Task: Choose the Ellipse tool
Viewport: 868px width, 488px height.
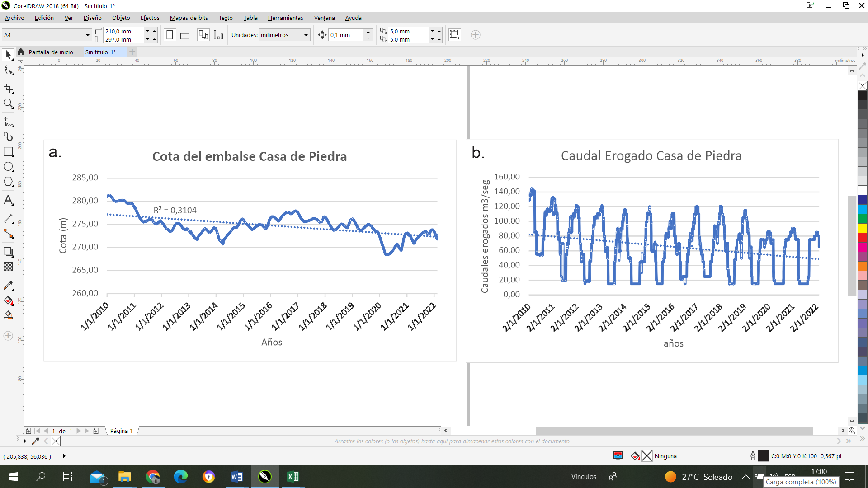Action: coord(8,167)
